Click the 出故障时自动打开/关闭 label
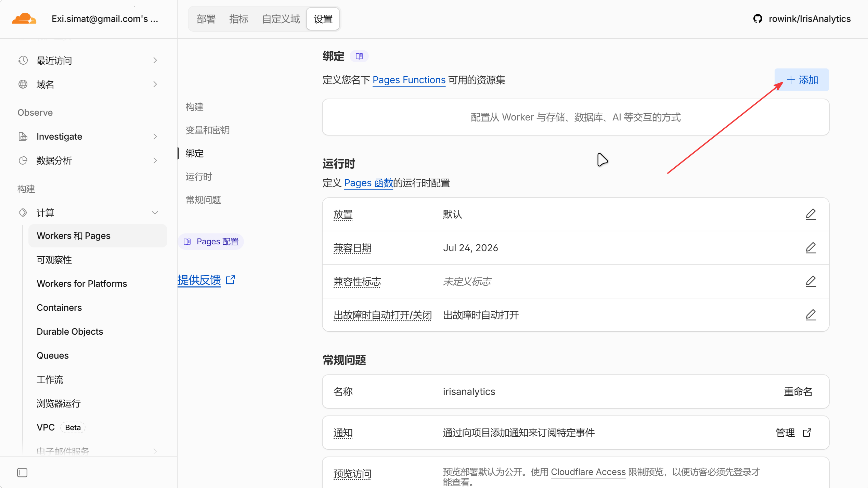This screenshot has width=868, height=488. coord(383,315)
